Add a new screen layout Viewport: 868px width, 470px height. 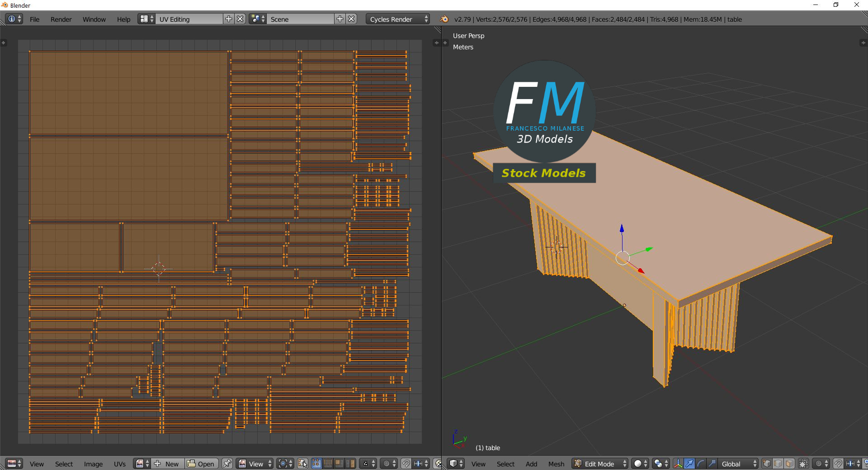pos(229,19)
